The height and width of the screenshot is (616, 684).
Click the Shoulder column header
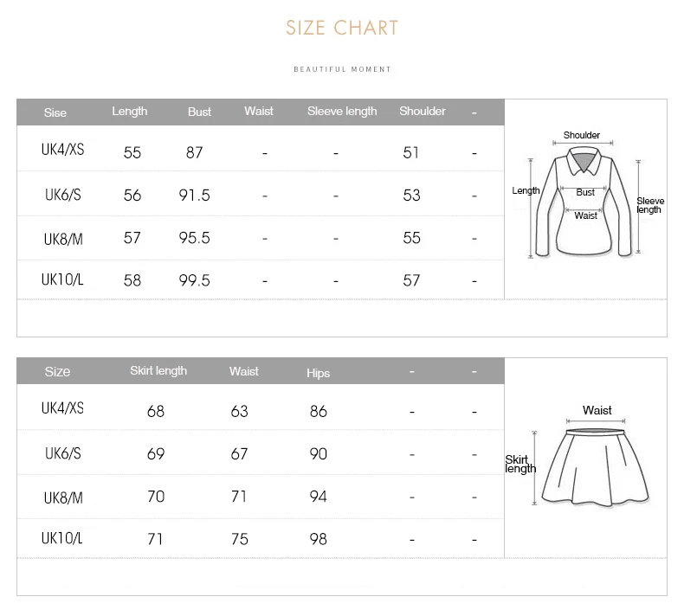pyautogui.click(x=423, y=111)
